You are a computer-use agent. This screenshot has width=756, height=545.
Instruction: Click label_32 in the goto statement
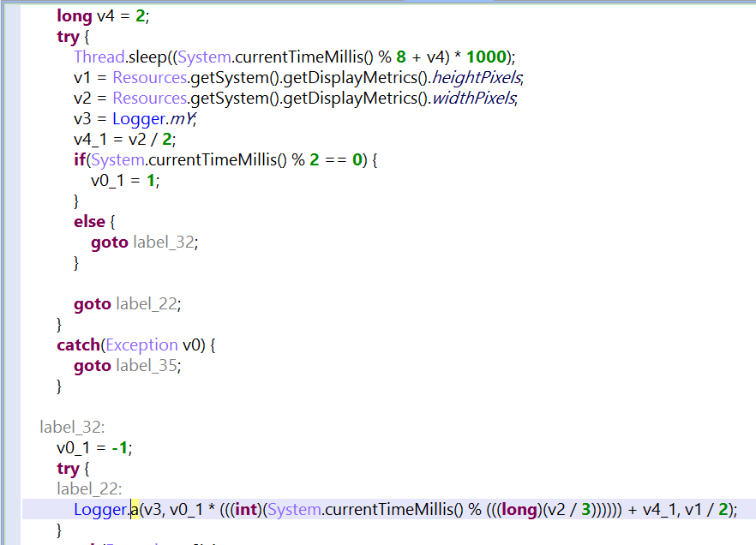click(164, 242)
